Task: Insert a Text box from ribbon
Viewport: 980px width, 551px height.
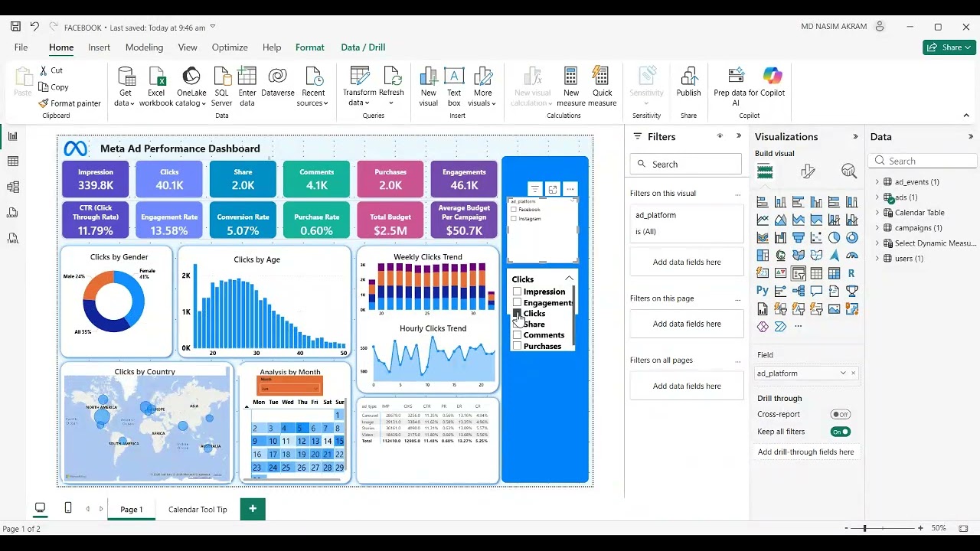Action: [454, 86]
